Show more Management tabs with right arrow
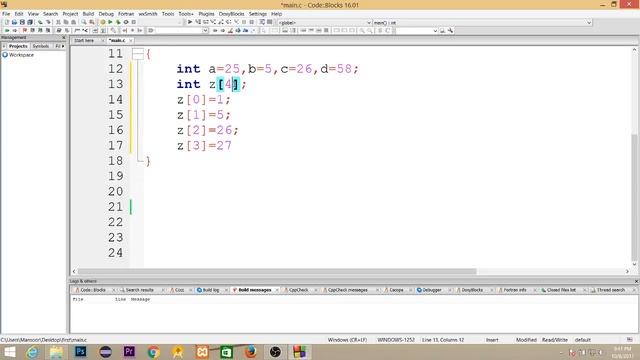640x360 pixels. coord(63,46)
